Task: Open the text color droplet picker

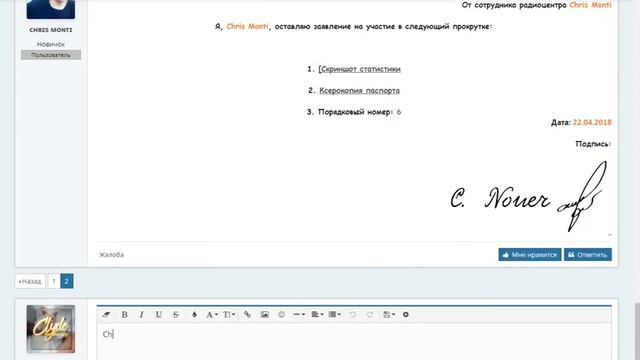Action: click(194, 314)
